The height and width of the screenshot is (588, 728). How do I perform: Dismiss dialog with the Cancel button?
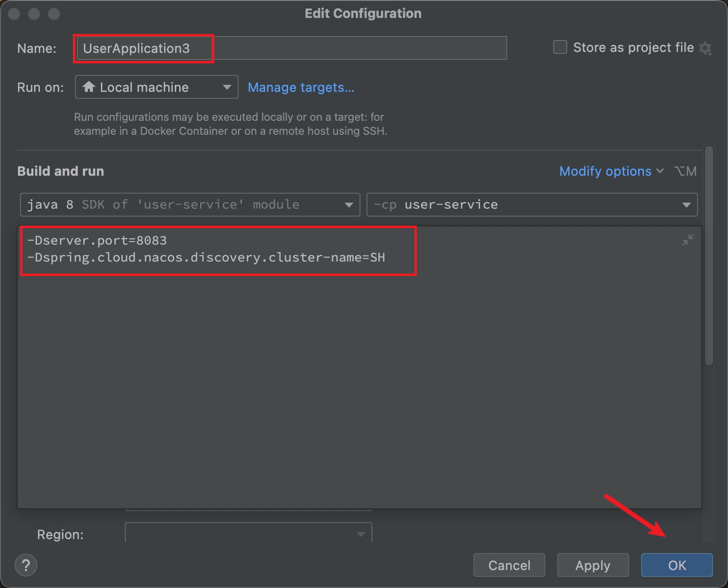(x=509, y=565)
